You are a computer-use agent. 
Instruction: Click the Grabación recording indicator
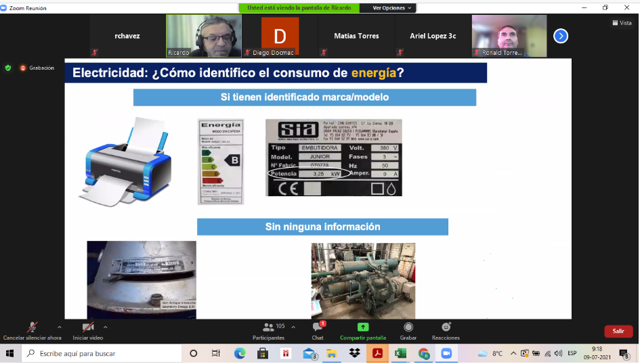[x=37, y=68]
